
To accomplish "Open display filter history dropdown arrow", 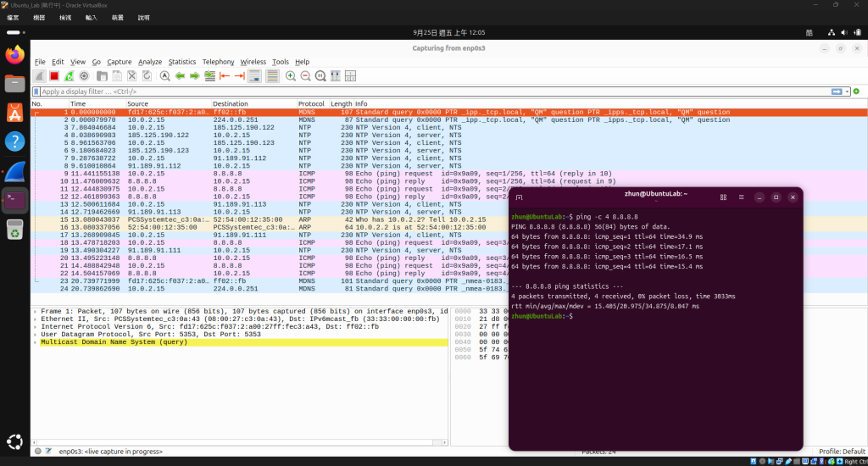I will pos(847,92).
